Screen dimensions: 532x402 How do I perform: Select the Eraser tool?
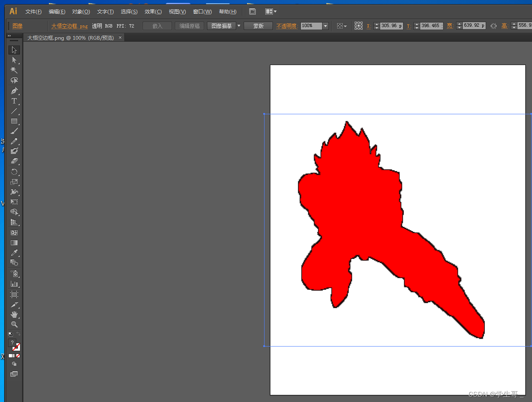tap(14, 161)
